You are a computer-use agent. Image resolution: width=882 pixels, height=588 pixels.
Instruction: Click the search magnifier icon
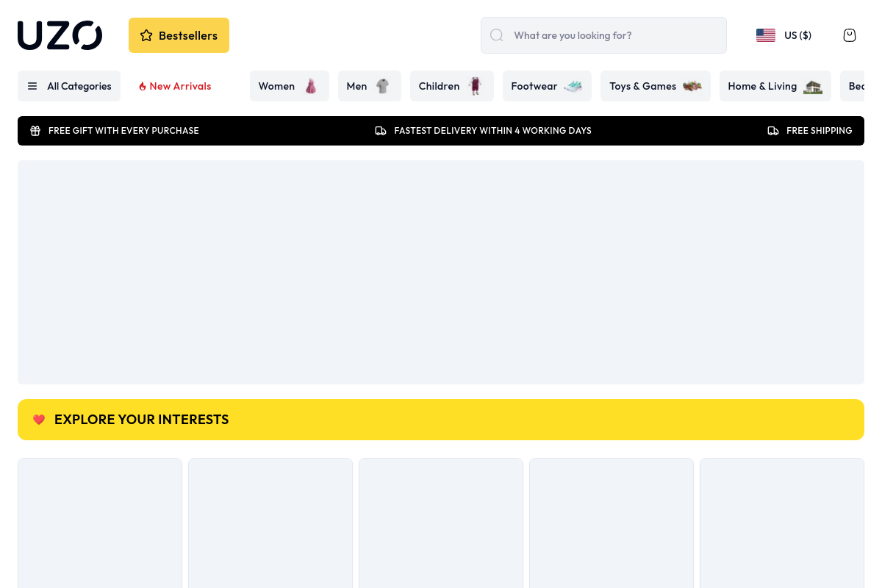(x=497, y=35)
